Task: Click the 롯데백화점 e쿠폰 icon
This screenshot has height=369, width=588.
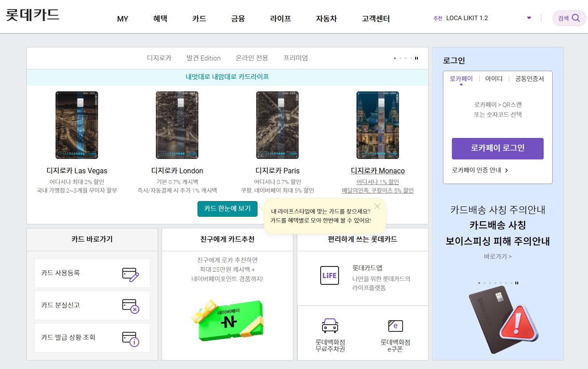Action: pos(395,326)
